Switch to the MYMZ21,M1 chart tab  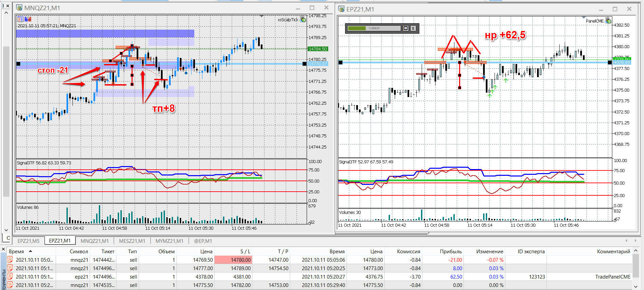tap(169, 241)
